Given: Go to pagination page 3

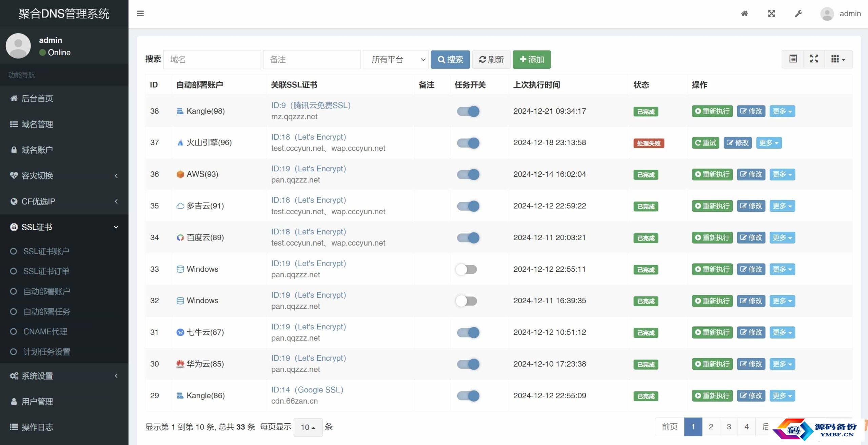Looking at the screenshot, I should click(729, 427).
